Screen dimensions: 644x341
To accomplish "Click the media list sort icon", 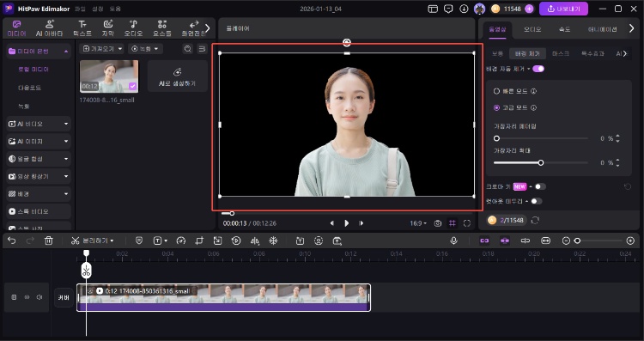I will click(x=202, y=49).
